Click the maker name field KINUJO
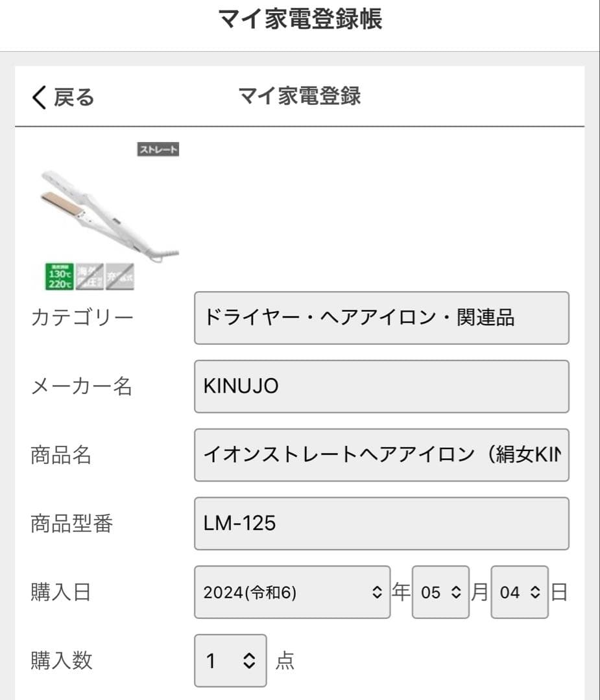 pos(381,386)
